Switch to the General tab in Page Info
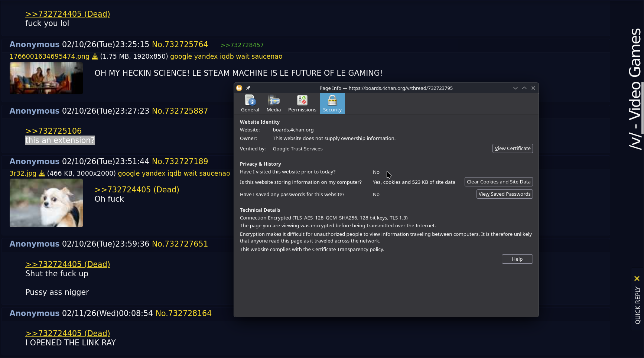Screen dimensions: 644x358 point(250,104)
